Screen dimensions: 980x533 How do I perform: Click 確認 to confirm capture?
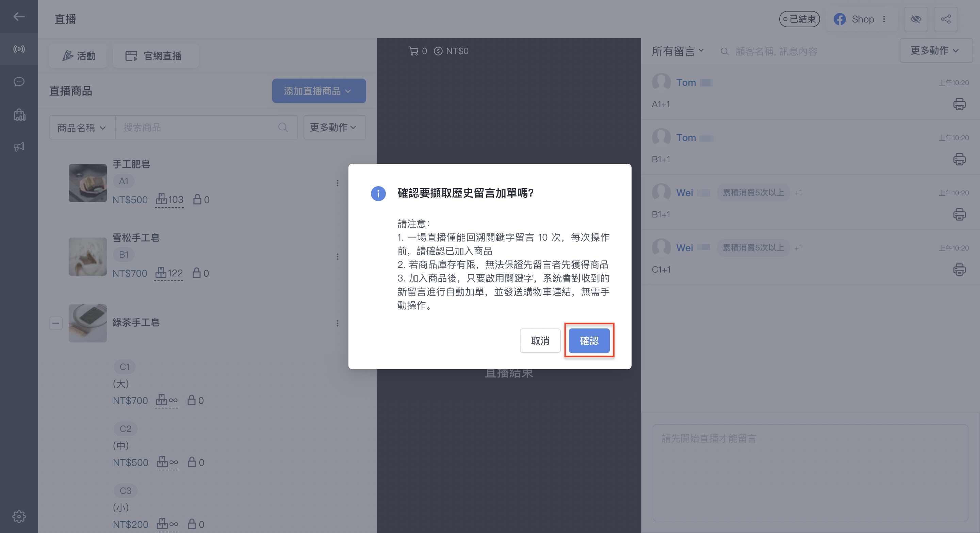click(589, 340)
